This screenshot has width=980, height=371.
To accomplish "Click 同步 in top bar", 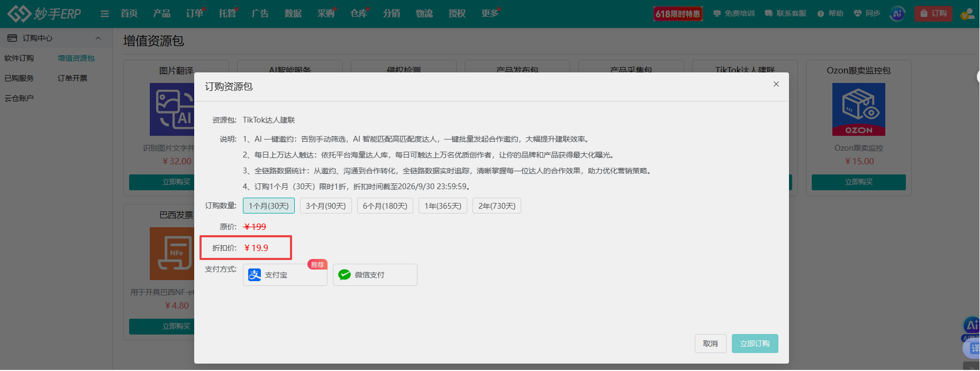I will pyautogui.click(x=867, y=13).
